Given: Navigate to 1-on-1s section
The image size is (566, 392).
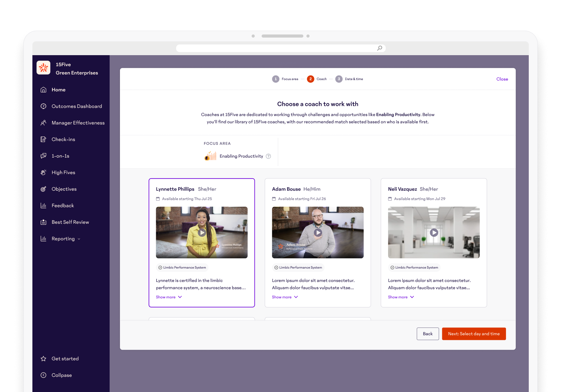Looking at the screenshot, I should click(60, 156).
